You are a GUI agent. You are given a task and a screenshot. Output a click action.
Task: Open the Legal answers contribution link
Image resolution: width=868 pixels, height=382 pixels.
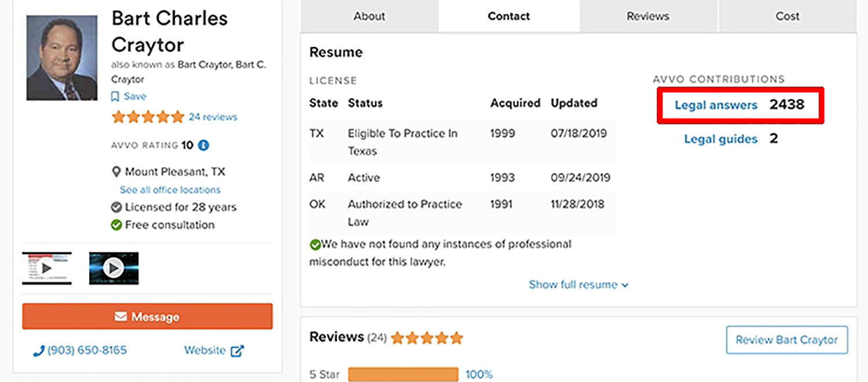point(716,105)
